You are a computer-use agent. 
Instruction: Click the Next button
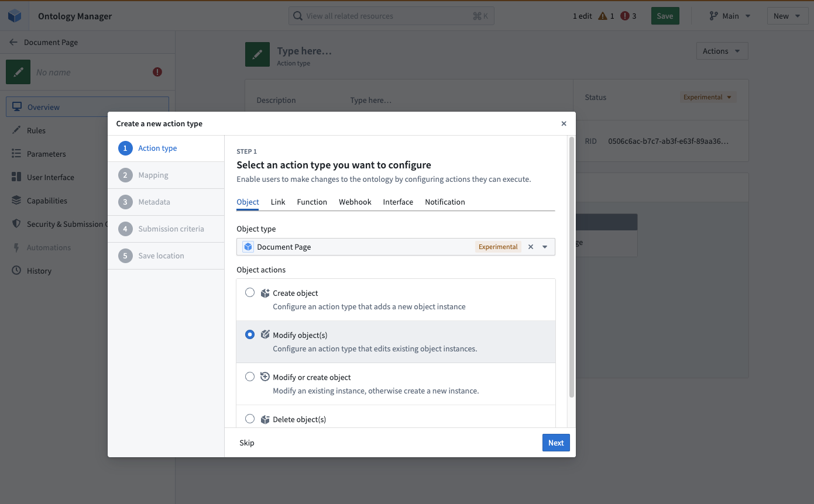(555, 443)
